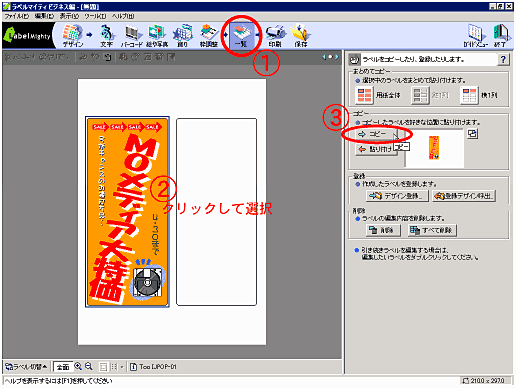Toggle the label frame display icon
The height and width of the screenshot is (388, 516).
pyautogui.click(x=104, y=367)
